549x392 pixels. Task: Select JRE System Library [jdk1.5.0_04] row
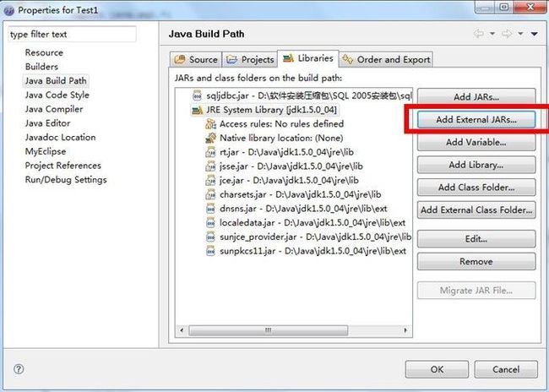[271, 110]
